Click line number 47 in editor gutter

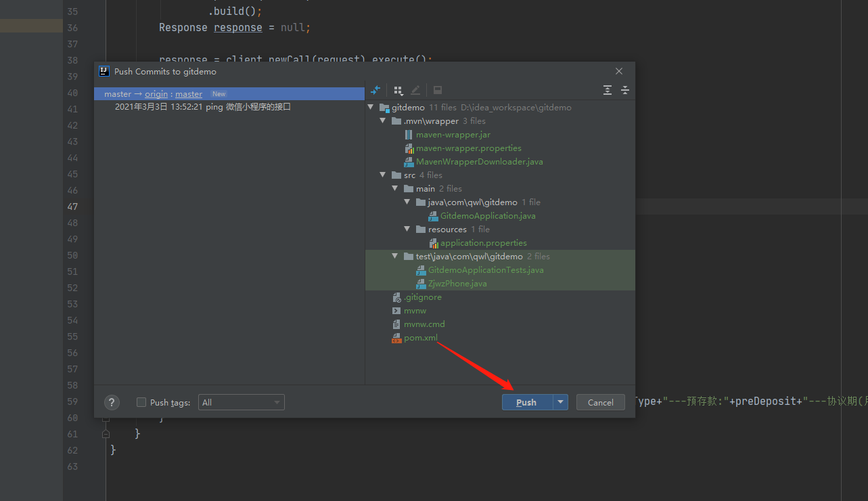click(72, 206)
